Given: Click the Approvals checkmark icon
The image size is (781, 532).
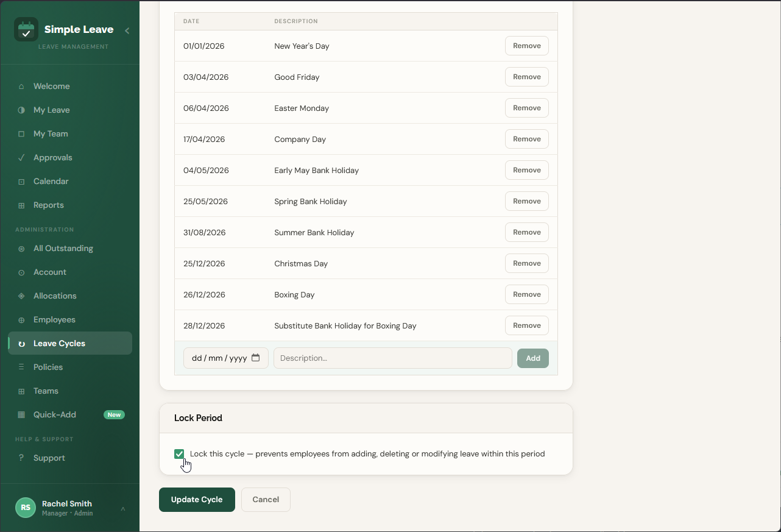Looking at the screenshot, I should [21, 158].
